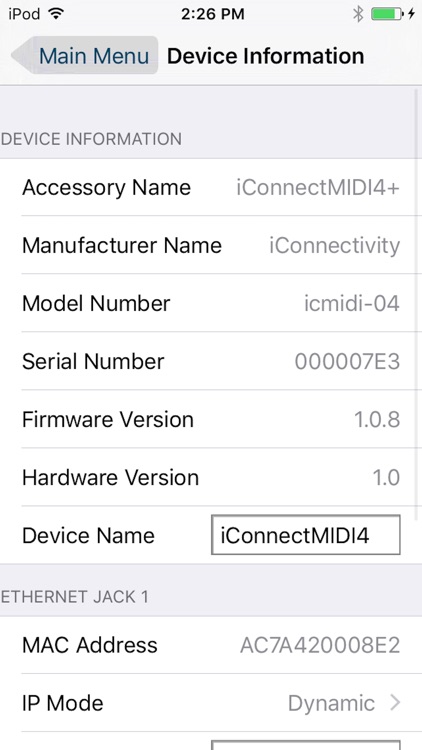Image resolution: width=422 pixels, height=750 pixels.
Task: Tap the IP Mode row label
Action: pyautogui.click(x=63, y=703)
